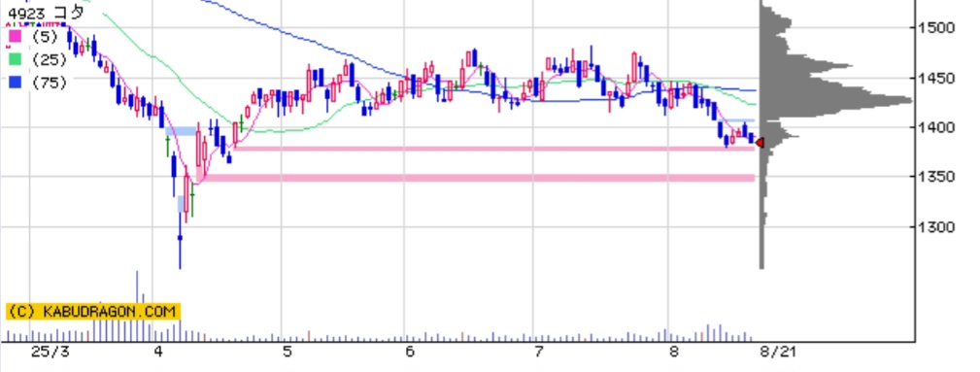Image resolution: width=980 pixels, height=372 pixels.
Task: Click the light blue gap box near 1400
Action: [x=182, y=131]
